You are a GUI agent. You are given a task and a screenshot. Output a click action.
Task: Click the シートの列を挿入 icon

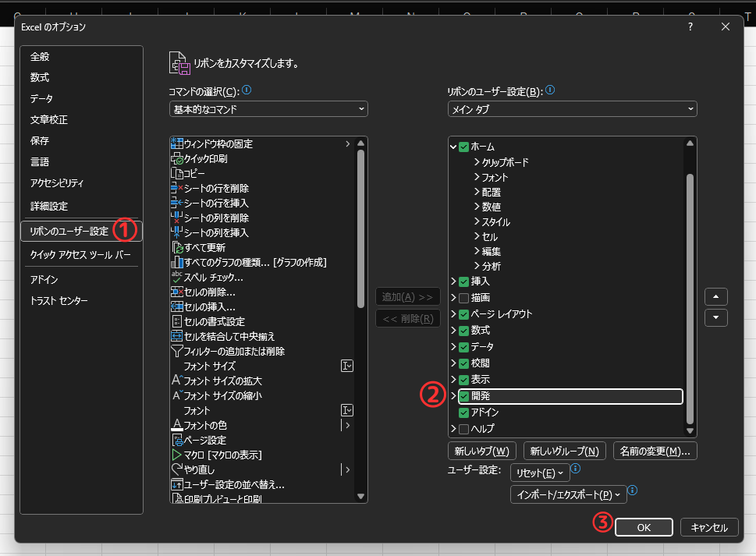coord(177,232)
